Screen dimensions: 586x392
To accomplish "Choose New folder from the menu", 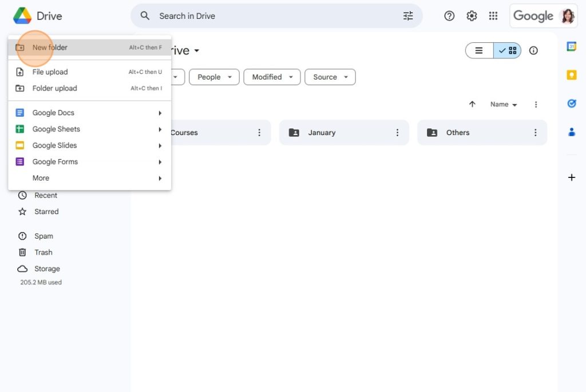I will (90, 47).
